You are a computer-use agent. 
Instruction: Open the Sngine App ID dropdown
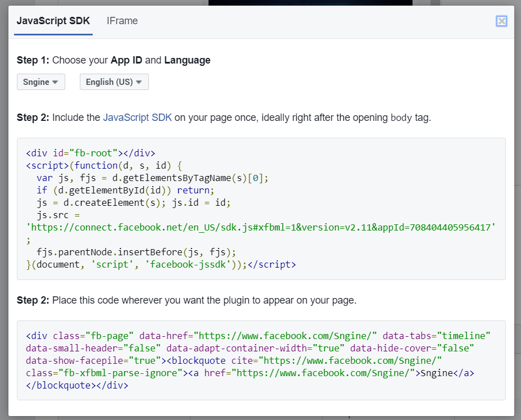pyautogui.click(x=41, y=82)
